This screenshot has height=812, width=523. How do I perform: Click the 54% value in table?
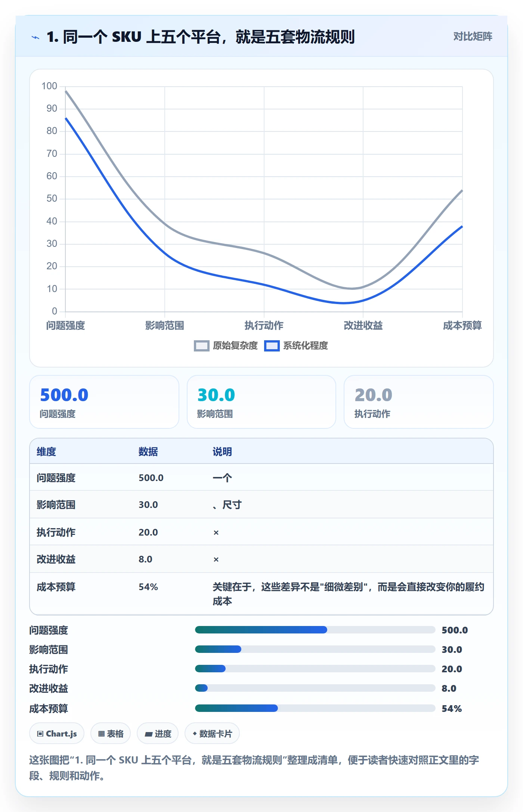coord(148,587)
